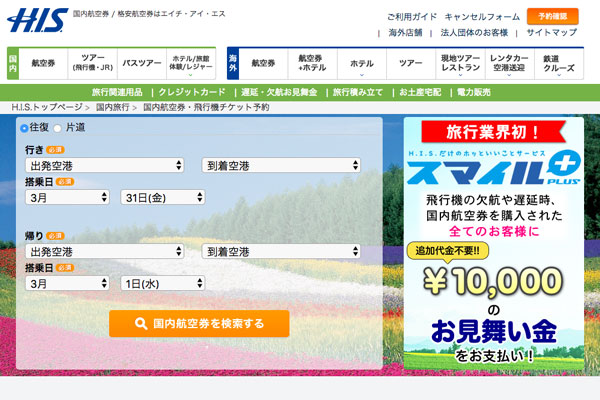Expand overseas ホテル tab

click(362, 64)
